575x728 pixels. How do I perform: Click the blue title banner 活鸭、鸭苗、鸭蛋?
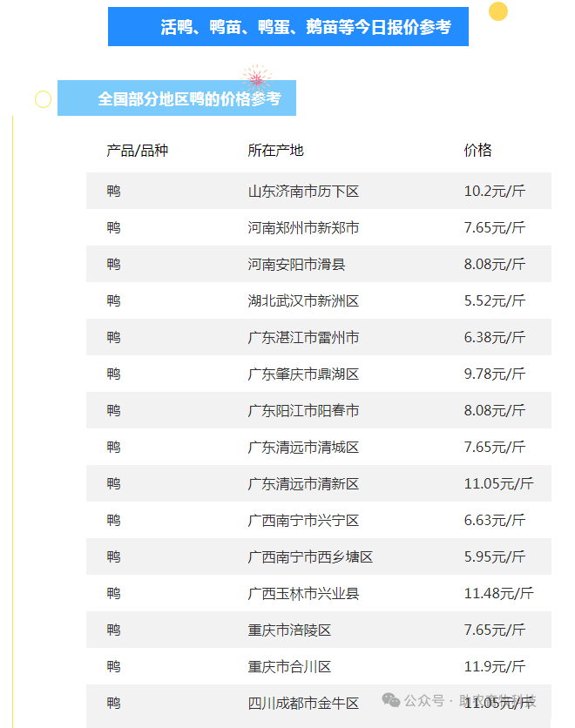tap(287, 27)
